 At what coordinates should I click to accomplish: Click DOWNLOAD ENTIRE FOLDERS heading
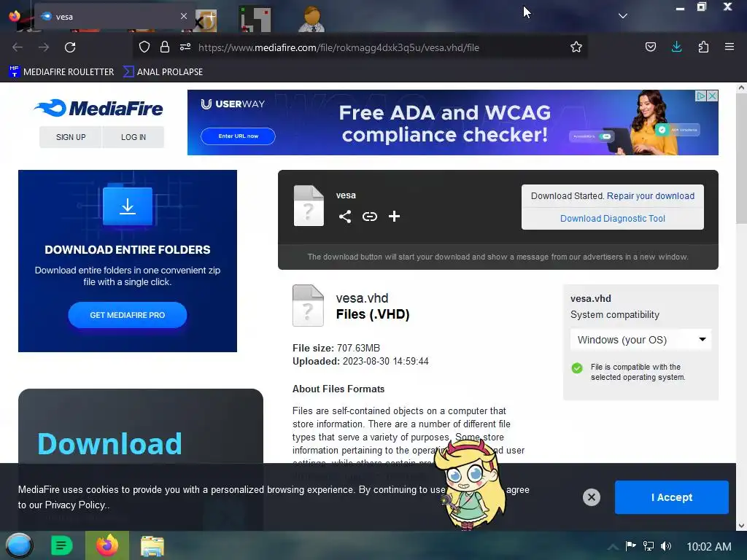coord(127,249)
